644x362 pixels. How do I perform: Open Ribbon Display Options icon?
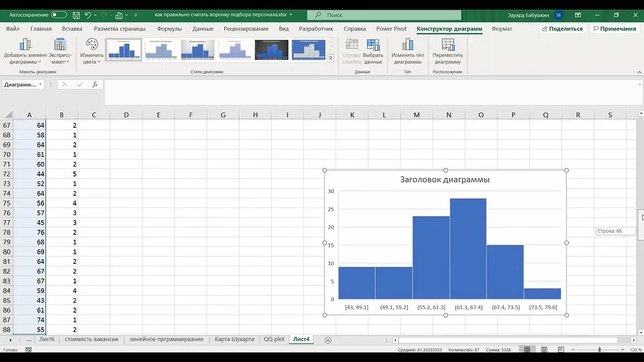coord(578,15)
